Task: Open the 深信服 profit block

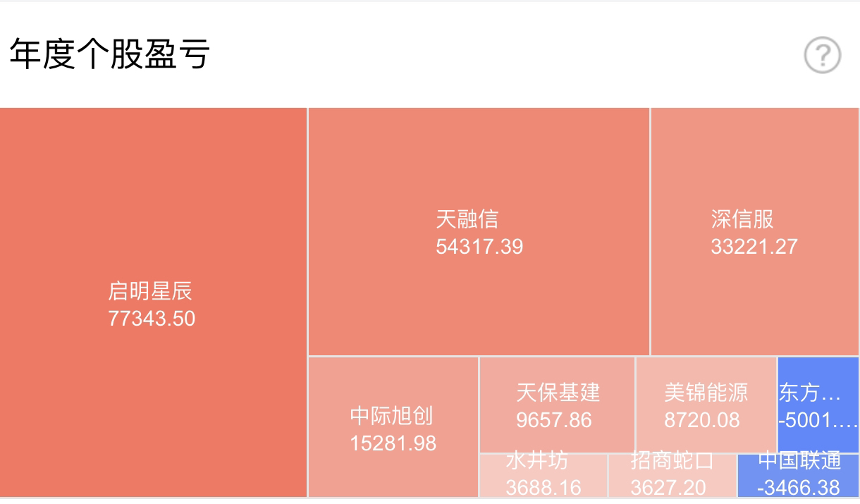Action: [755, 231]
